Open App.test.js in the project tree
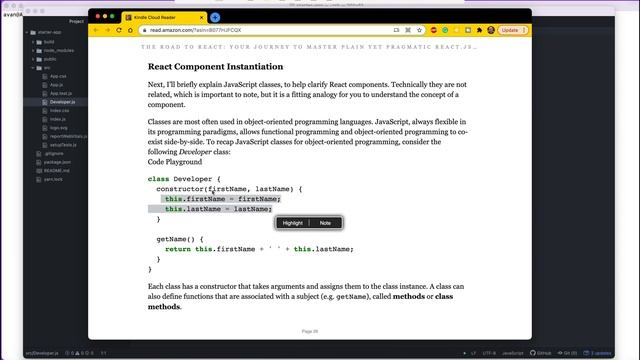The height and width of the screenshot is (360, 640). (x=61, y=93)
